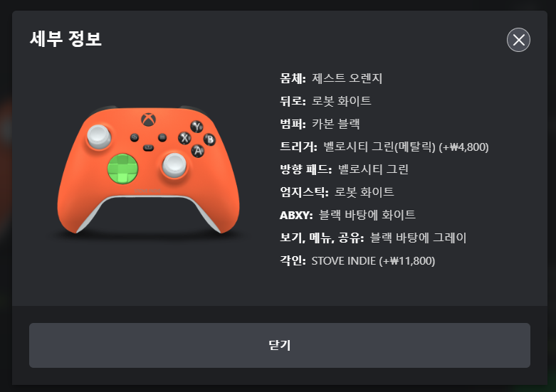556x392 pixels.
Task: Click the green D-pad on the controller image
Action: click(122, 169)
